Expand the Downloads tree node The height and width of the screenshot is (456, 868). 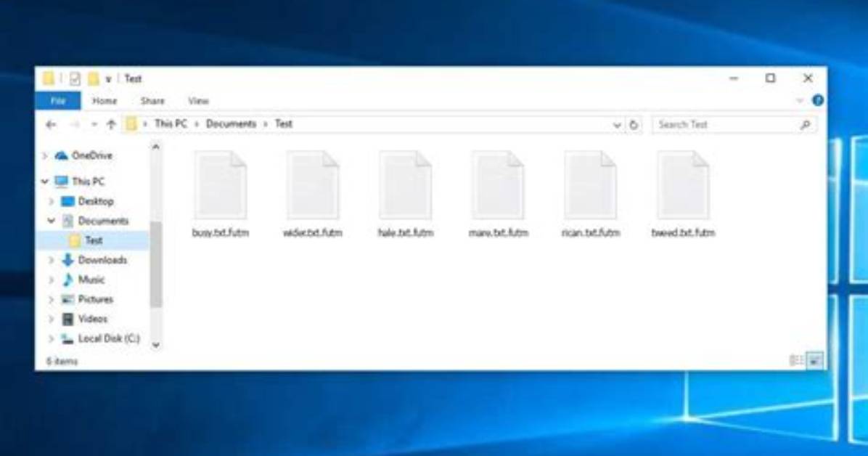pyautogui.click(x=52, y=260)
